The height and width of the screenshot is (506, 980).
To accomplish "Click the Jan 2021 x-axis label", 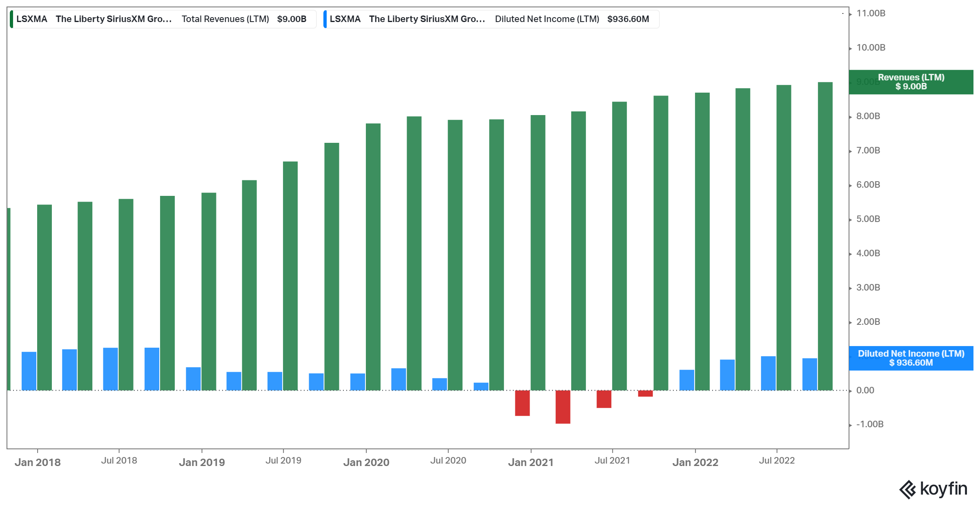I will (x=530, y=462).
